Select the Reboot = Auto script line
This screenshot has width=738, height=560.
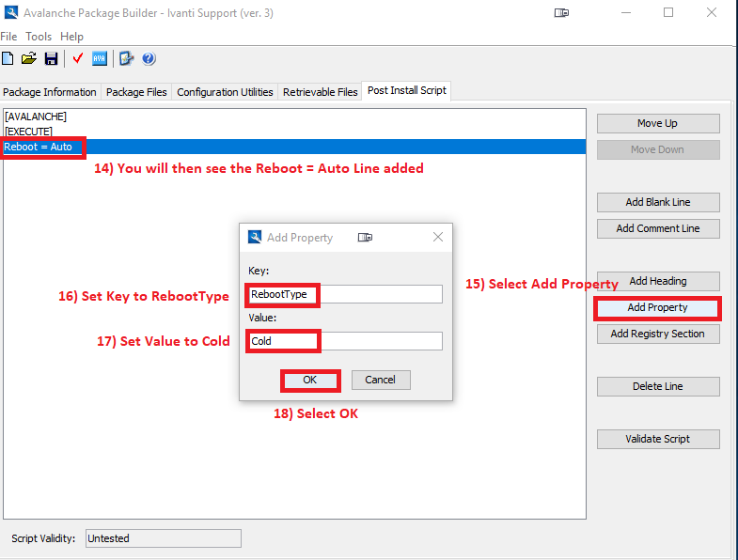click(x=294, y=147)
